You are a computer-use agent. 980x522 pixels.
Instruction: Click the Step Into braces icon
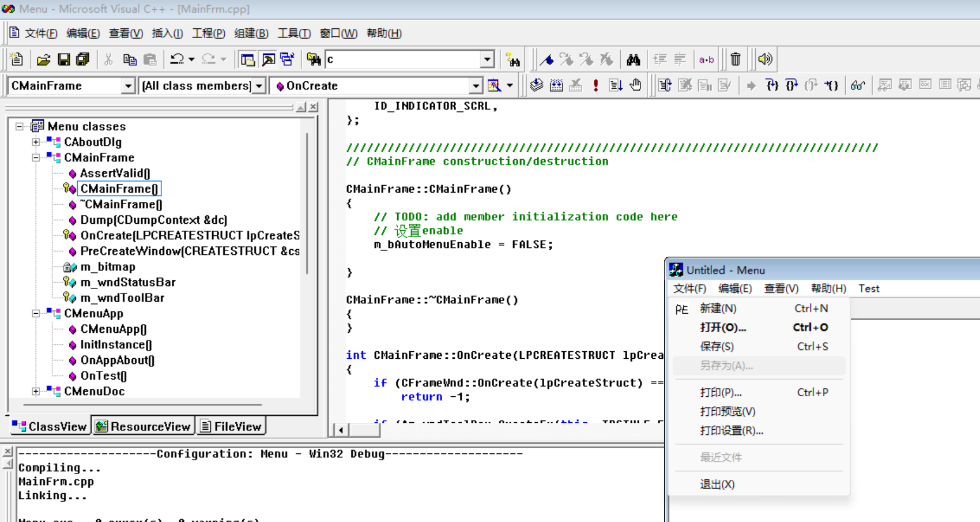coord(772,85)
